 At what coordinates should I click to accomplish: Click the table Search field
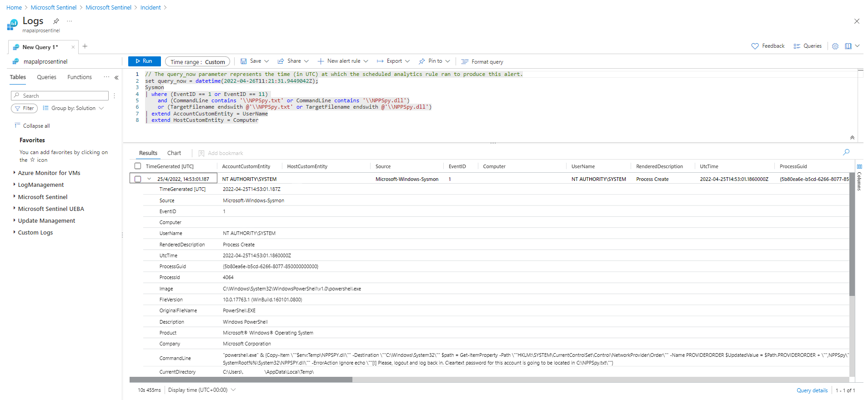(x=60, y=95)
